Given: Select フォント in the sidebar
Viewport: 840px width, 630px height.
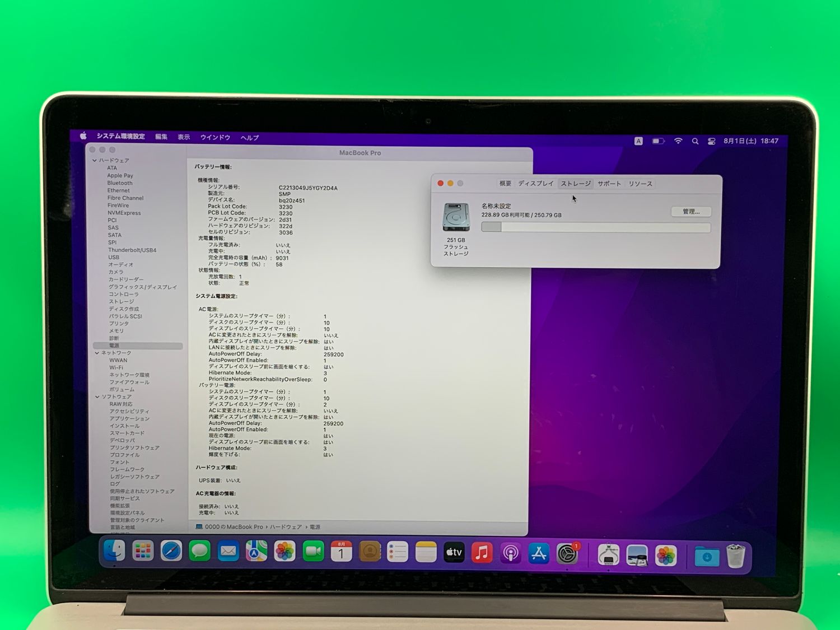Looking at the screenshot, I should coord(120,463).
